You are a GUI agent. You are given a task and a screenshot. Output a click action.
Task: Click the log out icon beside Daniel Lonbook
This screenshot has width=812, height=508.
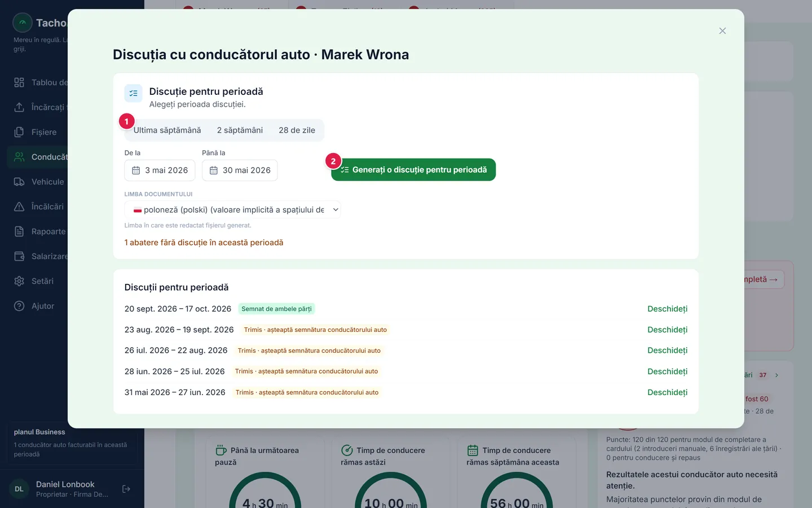click(126, 489)
